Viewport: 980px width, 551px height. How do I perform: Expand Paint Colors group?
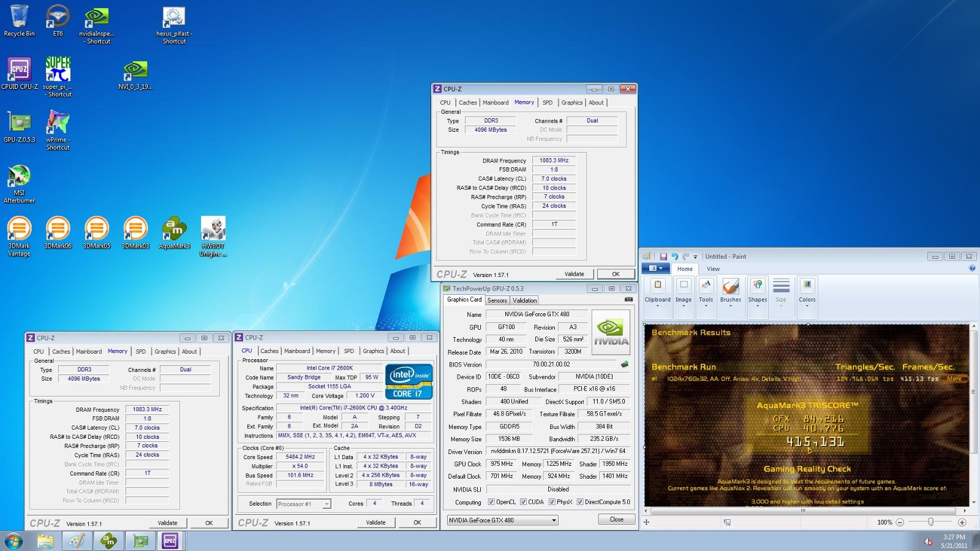click(x=807, y=297)
